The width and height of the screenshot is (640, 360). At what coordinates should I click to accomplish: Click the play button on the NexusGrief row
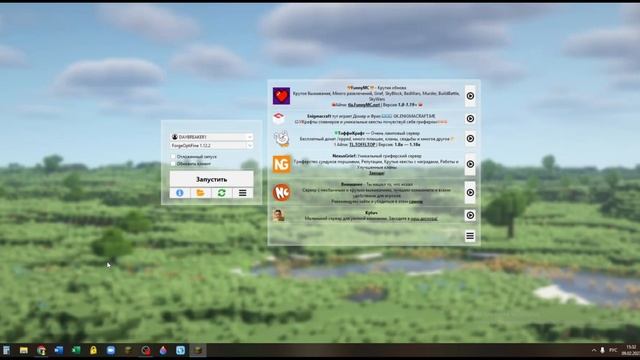click(x=470, y=164)
